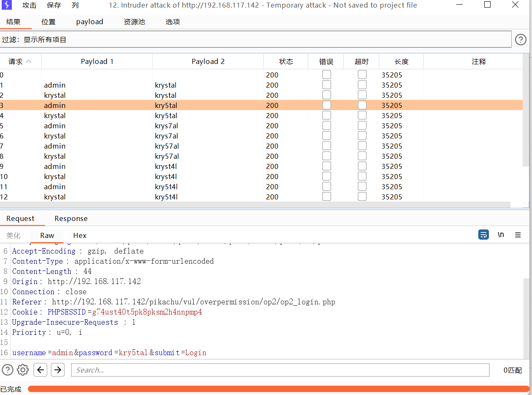Sort by Payload 1 column header
532x395 pixels.
pos(97,61)
